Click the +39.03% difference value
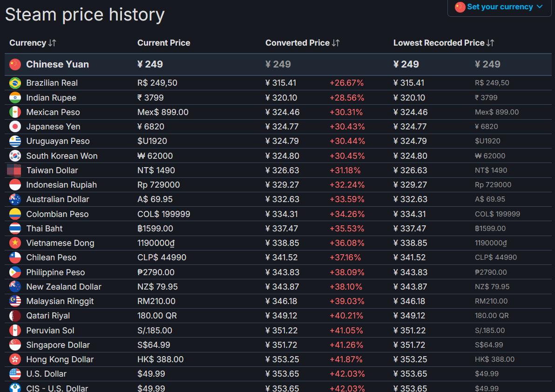The image size is (555, 392). click(x=347, y=301)
